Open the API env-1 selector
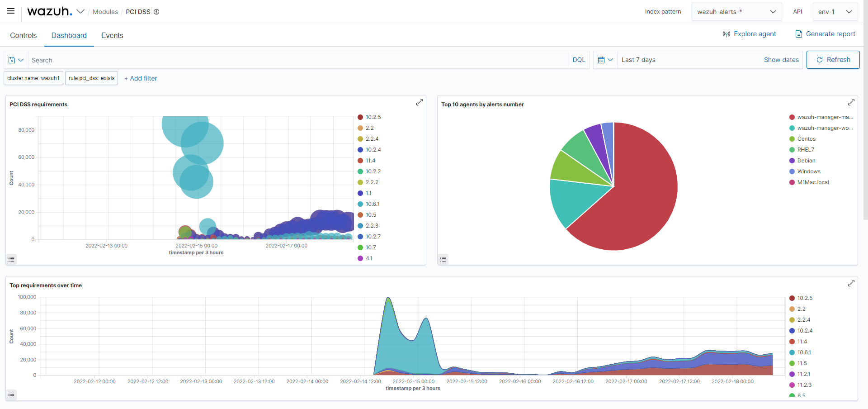Viewport: 868px width, 409px height. 835,12
